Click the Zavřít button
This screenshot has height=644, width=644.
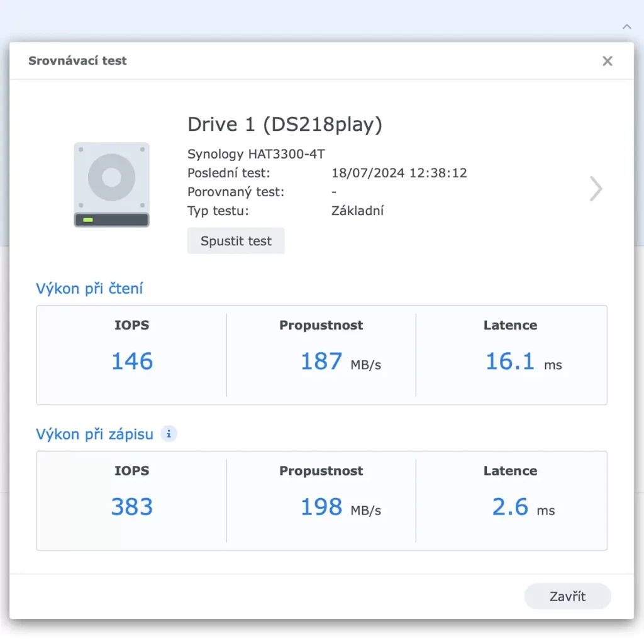point(567,596)
